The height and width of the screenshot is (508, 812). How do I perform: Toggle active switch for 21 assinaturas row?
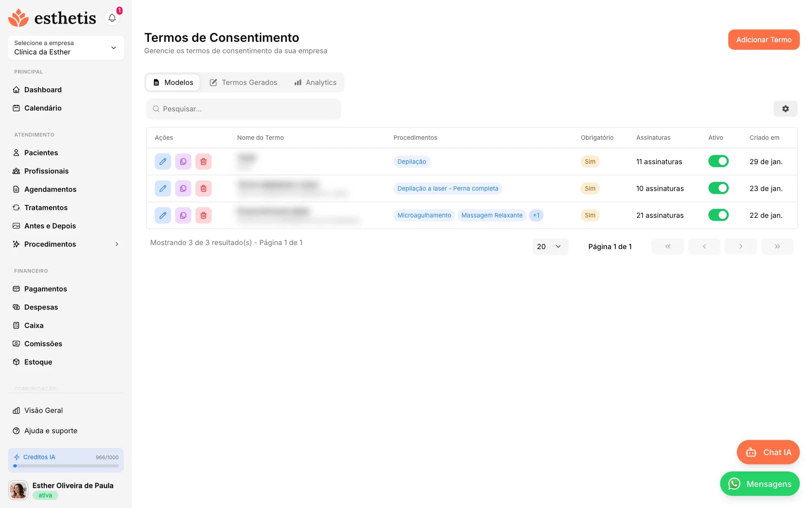[x=718, y=215]
